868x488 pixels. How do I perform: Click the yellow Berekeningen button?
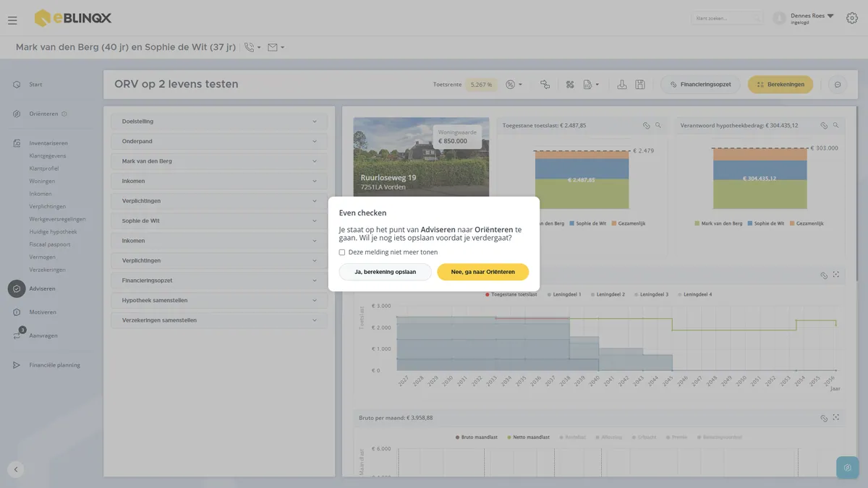click(x=780, y=85)
